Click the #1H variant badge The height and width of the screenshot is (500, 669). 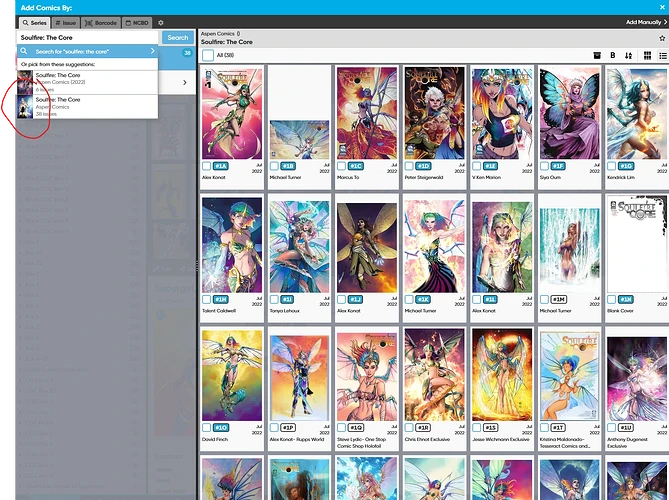coord(221,299)
